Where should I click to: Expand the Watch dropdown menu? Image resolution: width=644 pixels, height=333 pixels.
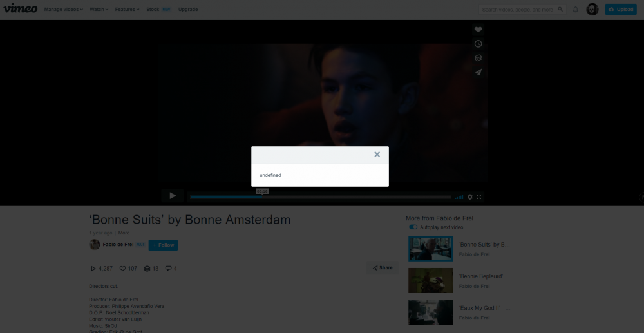point(99,10)
